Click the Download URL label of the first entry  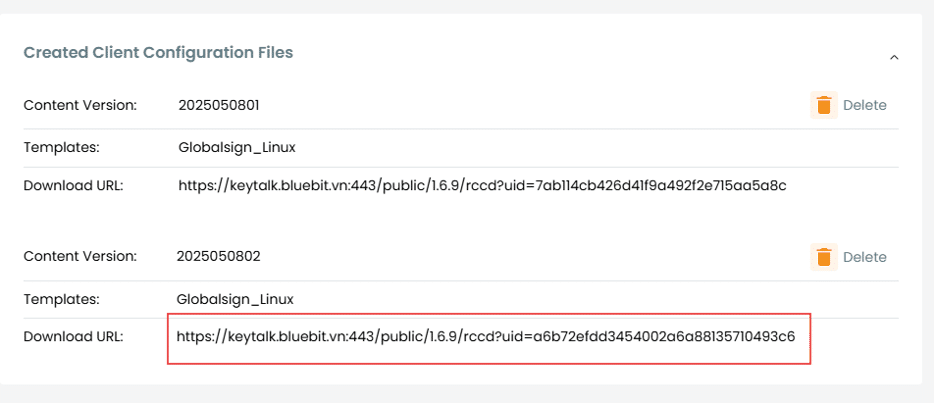(x=73, y=185)
